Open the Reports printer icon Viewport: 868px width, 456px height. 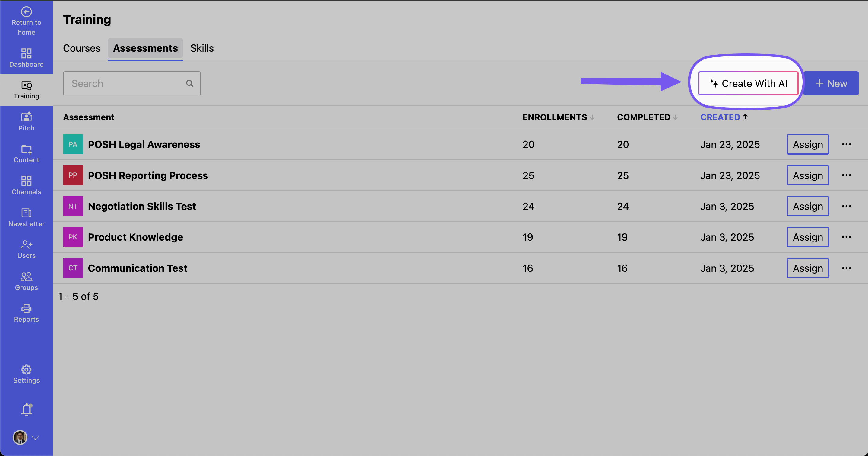[x=26, y=309]
